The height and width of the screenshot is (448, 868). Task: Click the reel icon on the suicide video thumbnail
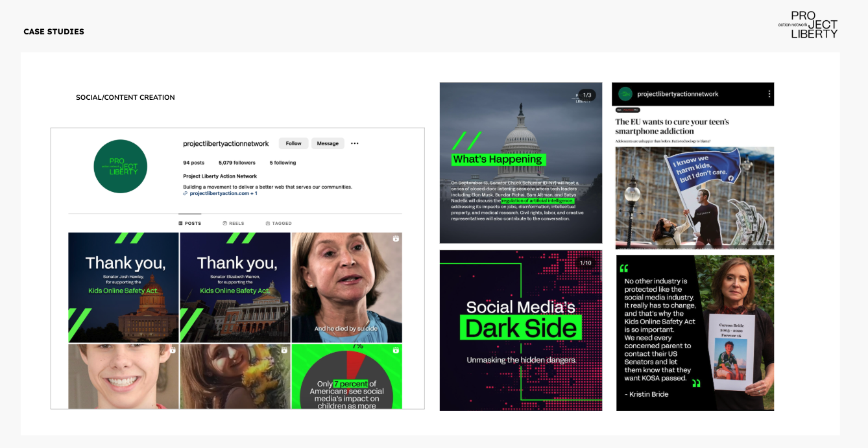point(396,239)
